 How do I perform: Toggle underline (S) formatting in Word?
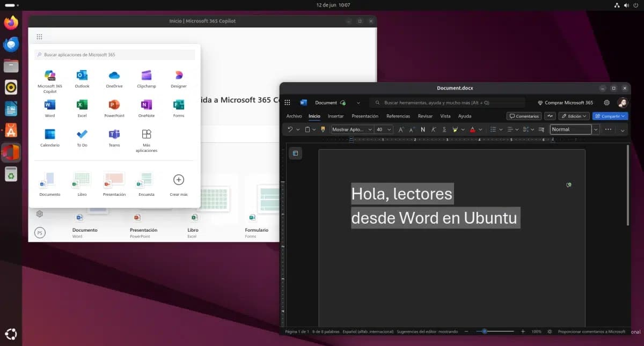pyautogui.click(x=444, y=129)
